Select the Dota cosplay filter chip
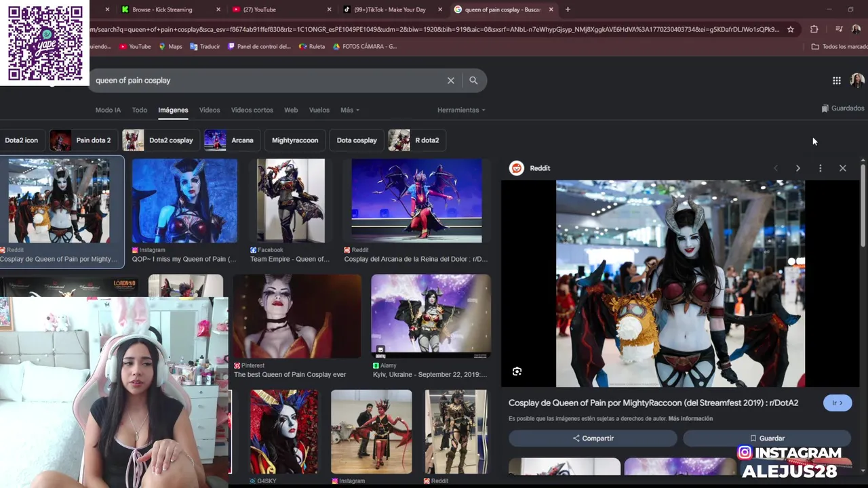Image resolution: width=868 pixels, height=488 pixels. coord(357,140)
